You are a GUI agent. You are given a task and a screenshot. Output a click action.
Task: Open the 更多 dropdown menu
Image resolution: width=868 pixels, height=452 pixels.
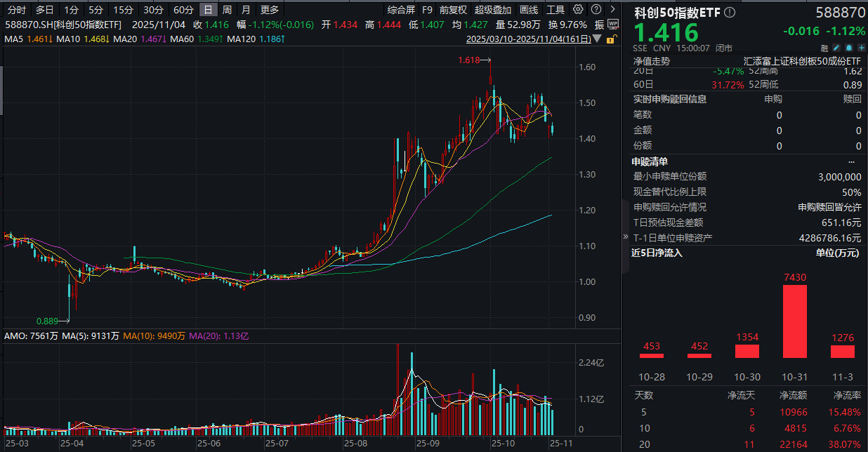(x=269, y=10)
